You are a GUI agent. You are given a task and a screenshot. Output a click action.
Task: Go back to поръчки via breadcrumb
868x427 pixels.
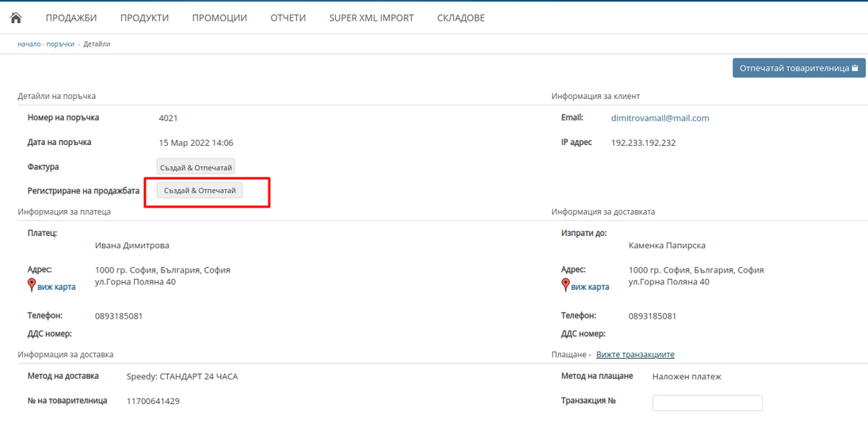[60, 44]
